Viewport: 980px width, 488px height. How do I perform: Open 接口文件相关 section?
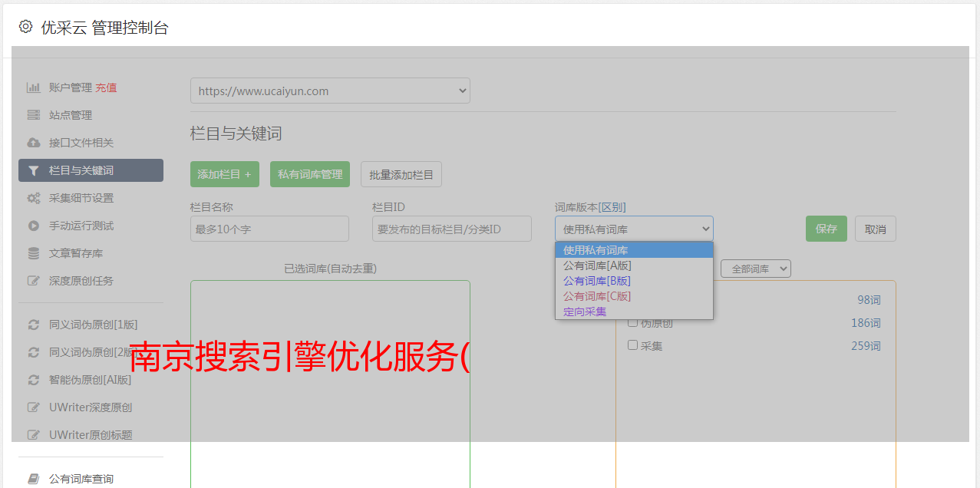[81, 143]
